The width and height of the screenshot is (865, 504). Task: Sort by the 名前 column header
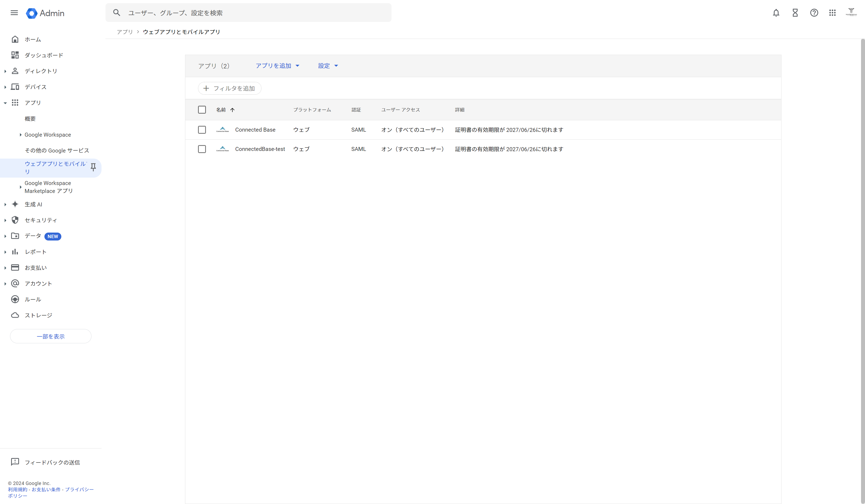pos(225,110)
